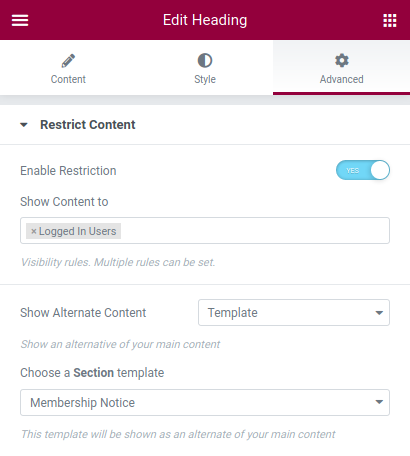Collapse the Restrict Content section arrow

[x=24, y=125]
